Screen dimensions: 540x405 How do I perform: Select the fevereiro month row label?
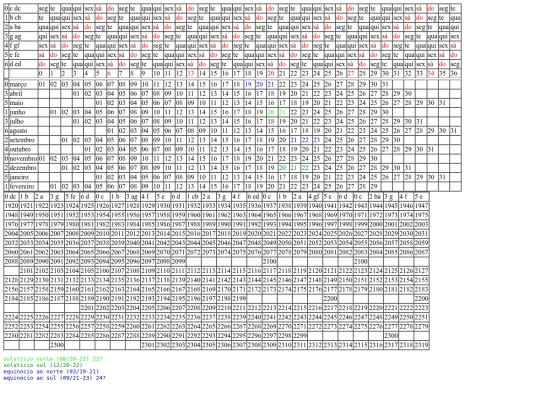(23, 187)
